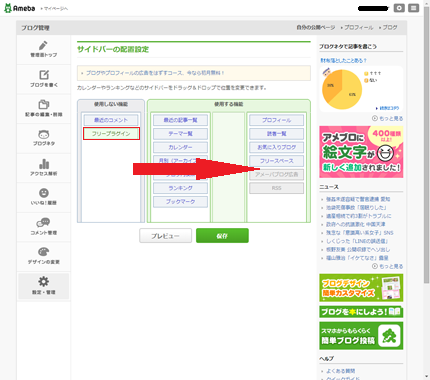The image size is (430, 380).
Task: Open 記事の編集・削除 folder icon
Action: [43, 104]
